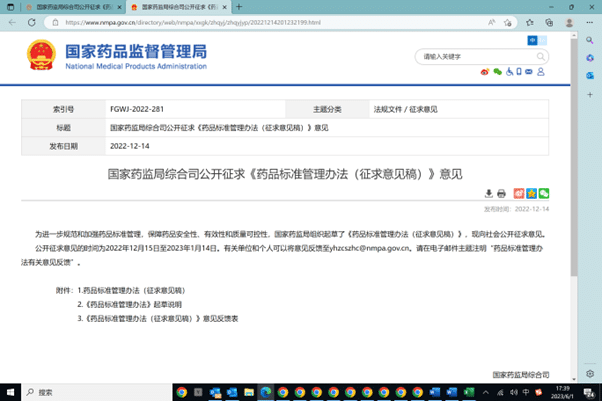Open the Edge sidebar search icon
This screenshot has width=602, height=401.
(590, 40)
